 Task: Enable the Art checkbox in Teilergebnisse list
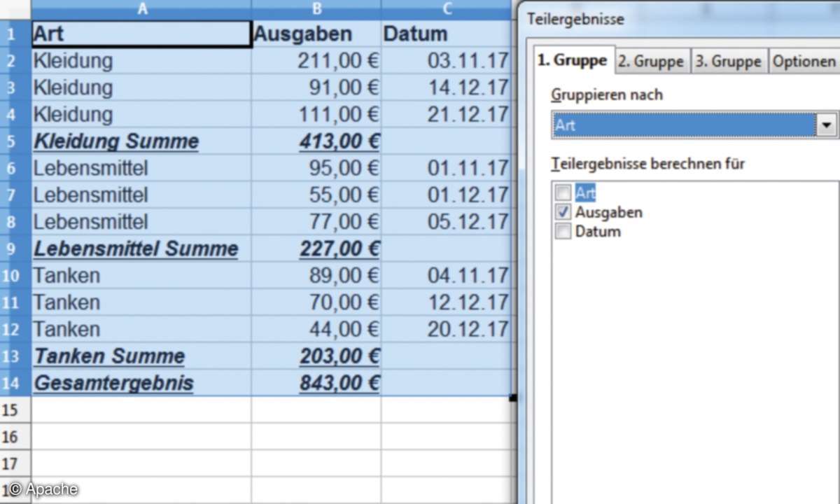click(x=563, y=192)
